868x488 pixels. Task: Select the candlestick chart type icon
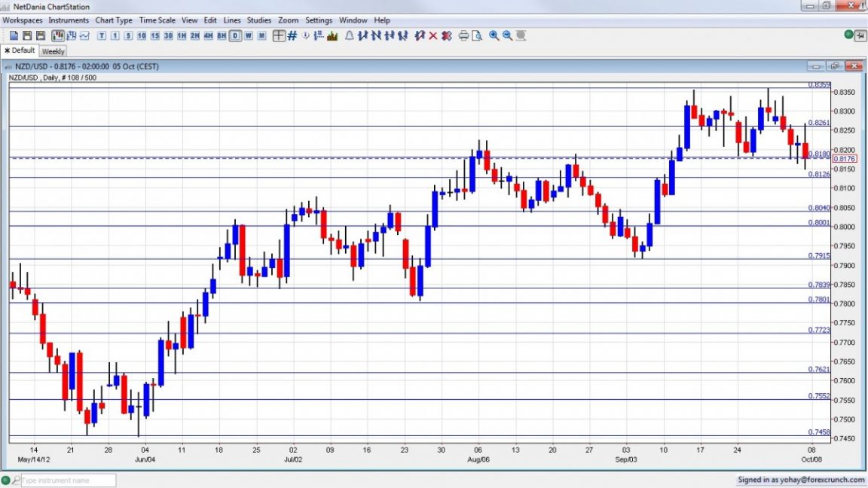[58, 35]
